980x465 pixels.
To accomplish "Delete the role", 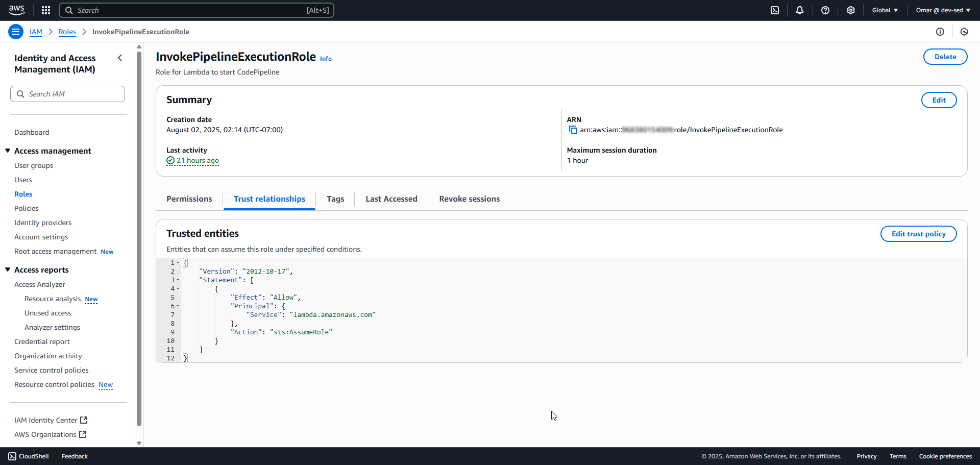I will pos(945,57).
